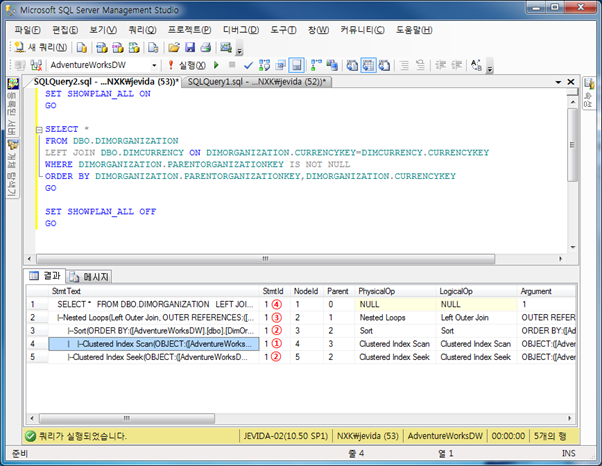Click the Argument column header
602x466 pixels.
(546, 291)
